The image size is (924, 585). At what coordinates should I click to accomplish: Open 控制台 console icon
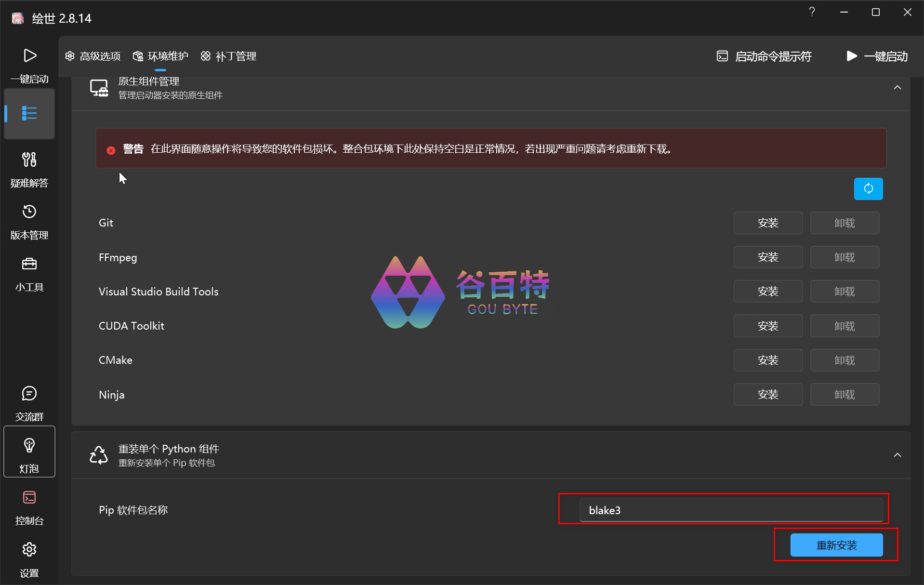tap(29, 498)
